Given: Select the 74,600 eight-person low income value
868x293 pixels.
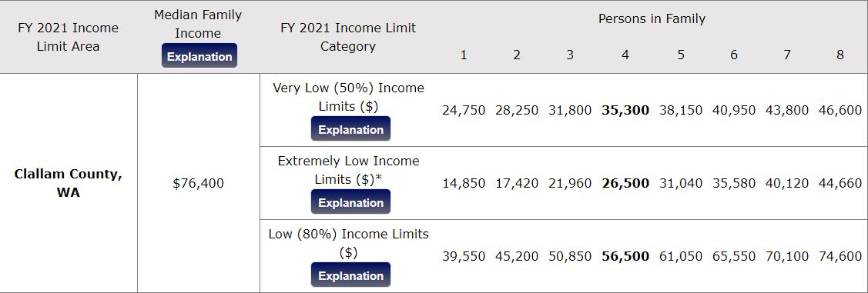Looking at the screenshot, I should pyautogui.click(x=840, y=256).
